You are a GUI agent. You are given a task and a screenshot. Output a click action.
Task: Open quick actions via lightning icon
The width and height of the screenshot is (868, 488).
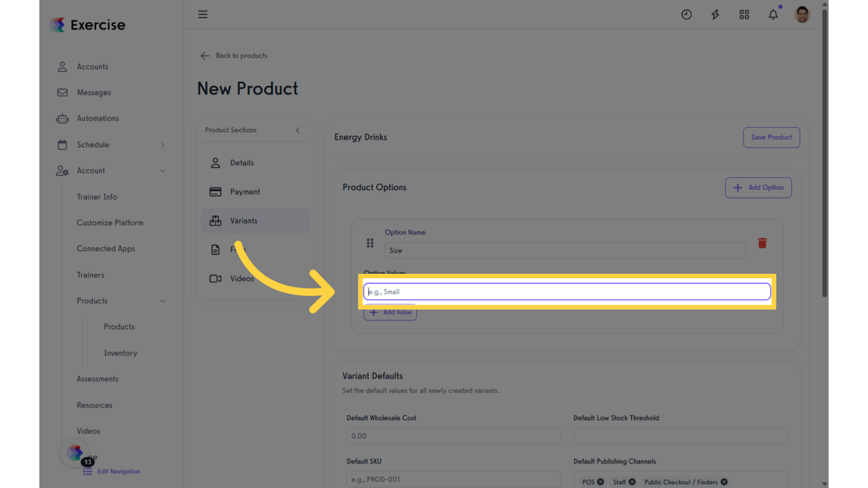pyautogui.click(x=715, y=14)
